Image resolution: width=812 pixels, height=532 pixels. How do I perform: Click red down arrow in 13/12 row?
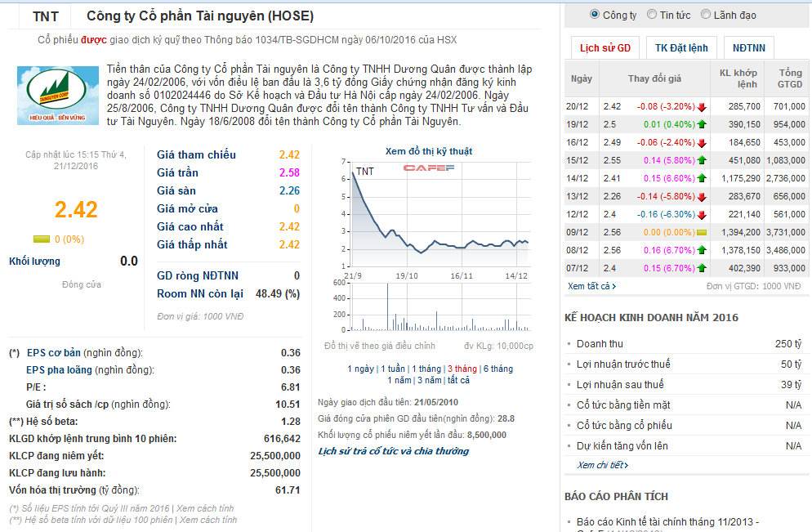pyautogui.click(x=702, y=197)
